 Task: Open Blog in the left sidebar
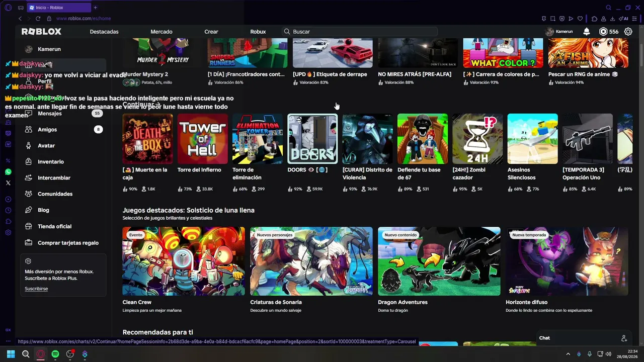tap(64, 210)
